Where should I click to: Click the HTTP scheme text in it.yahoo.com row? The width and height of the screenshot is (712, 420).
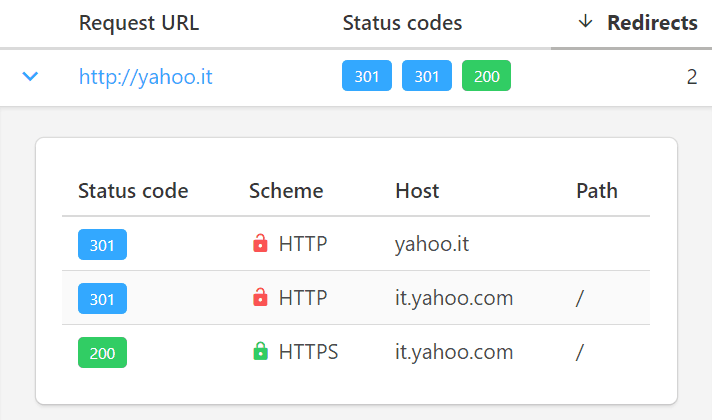pyautogui.click(x=303, y=298)
